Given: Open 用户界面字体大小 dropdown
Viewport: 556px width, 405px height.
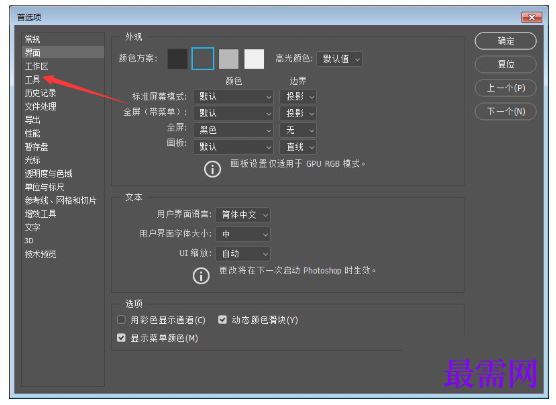Looking at the screenshot, I should [243, 234].
